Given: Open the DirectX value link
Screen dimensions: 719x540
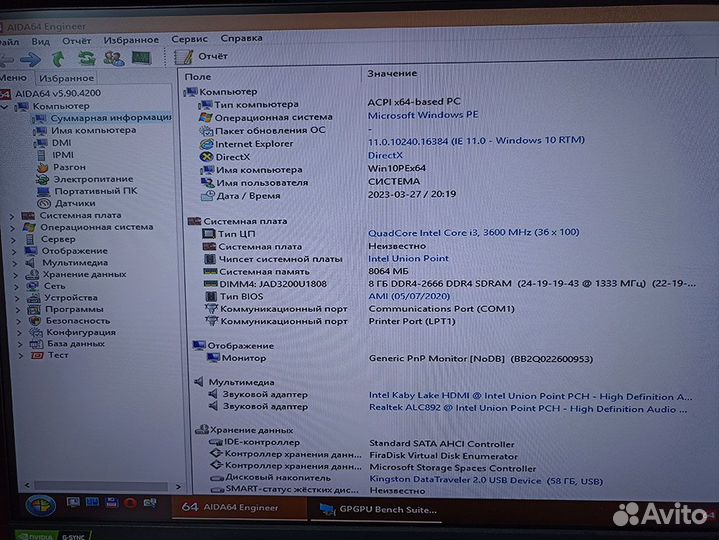Looking at the screenshot, I should (x=385, y=155).
